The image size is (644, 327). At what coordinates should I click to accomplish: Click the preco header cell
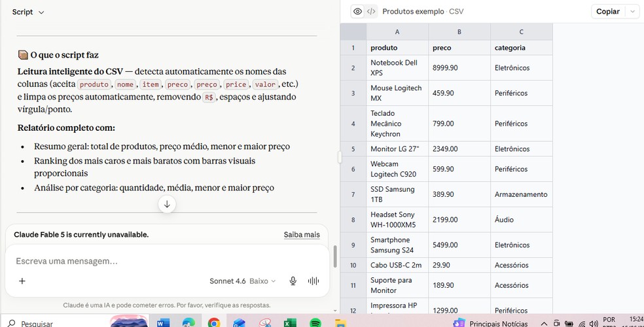point(459,48)
